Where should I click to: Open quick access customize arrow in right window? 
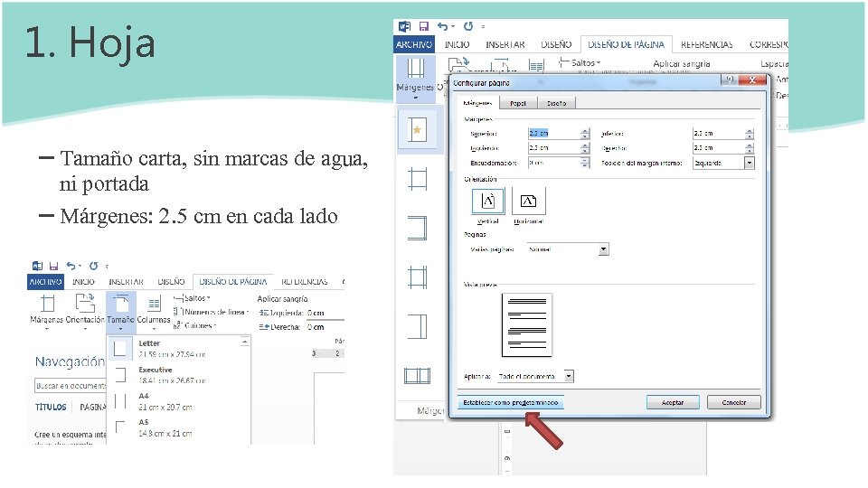483,26
